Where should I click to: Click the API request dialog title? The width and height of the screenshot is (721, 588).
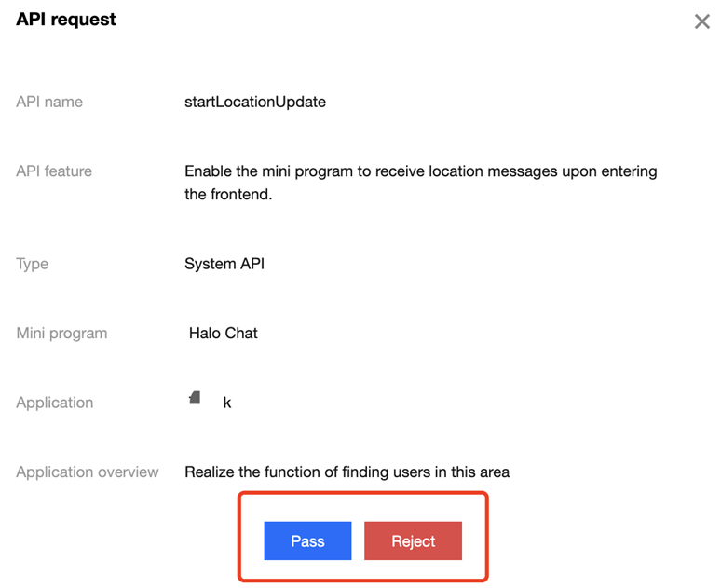[x=66, y=20]
